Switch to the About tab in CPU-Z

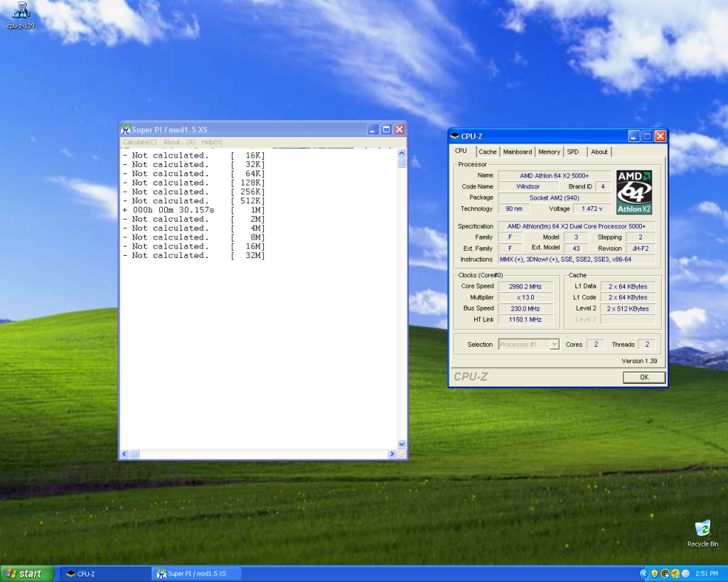tap(599, 152)
